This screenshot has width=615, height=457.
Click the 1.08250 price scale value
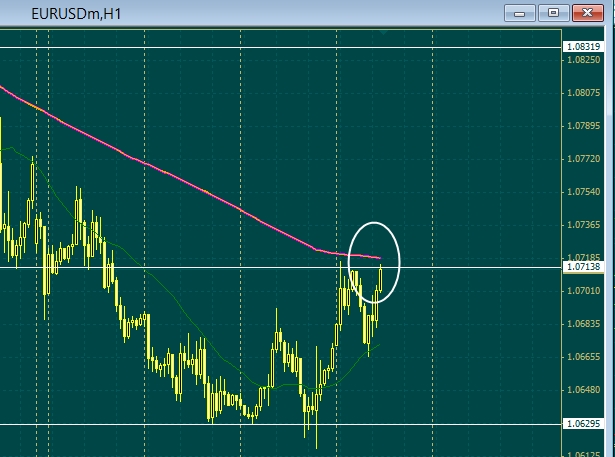pos(584,60)
